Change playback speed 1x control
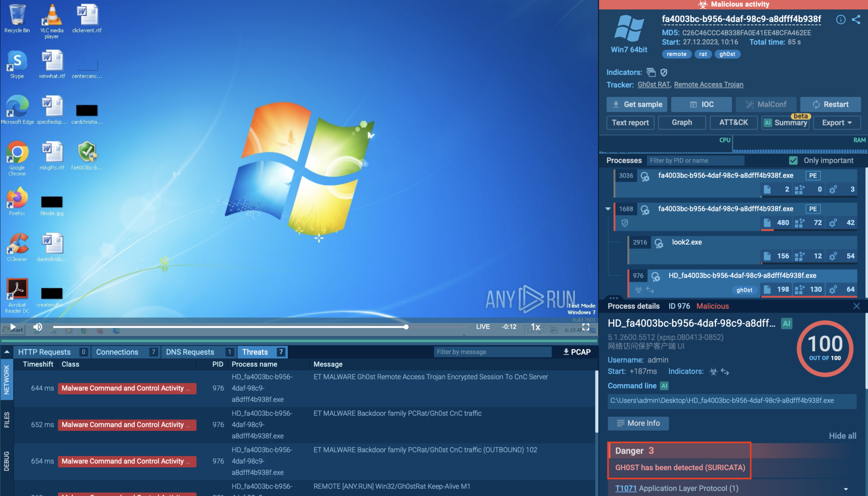Image resolution: width=868 pixels, height=496 pixels. pyautogui.click(x=536, y=327)
